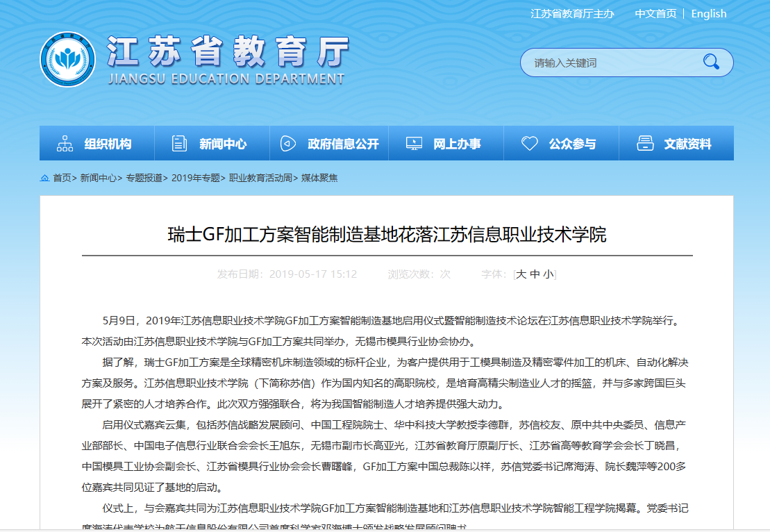Open 专题报道 in the breadcrumb
Image resolution: width=770 pixels, height=532 pixels.
point(144,178)
